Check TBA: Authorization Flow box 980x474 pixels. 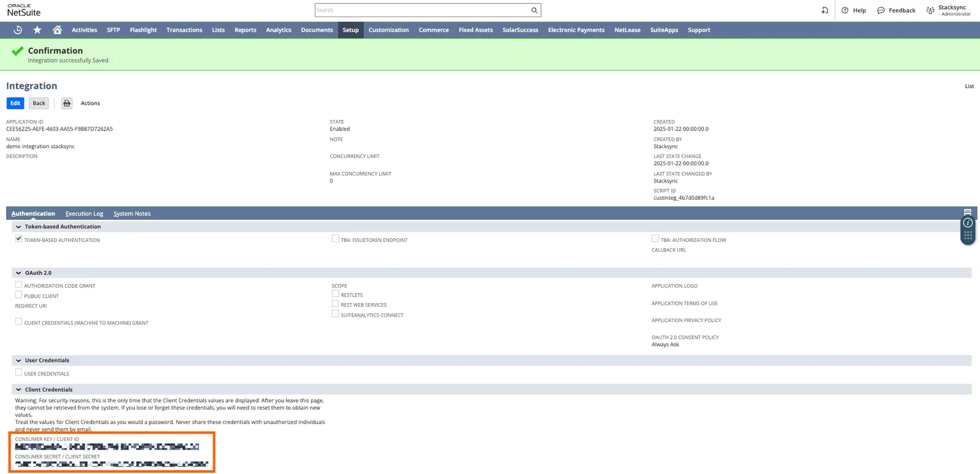[x=655, y=239]
